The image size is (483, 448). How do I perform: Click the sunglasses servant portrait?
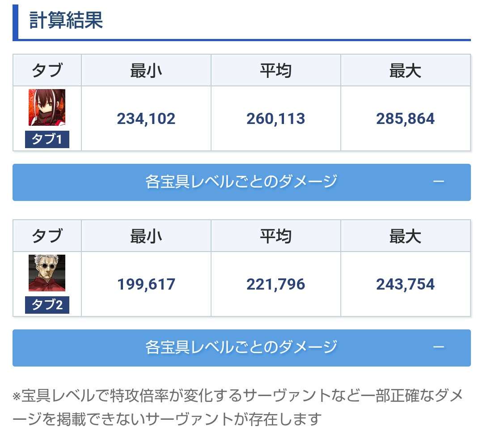[x=47, y=273]
